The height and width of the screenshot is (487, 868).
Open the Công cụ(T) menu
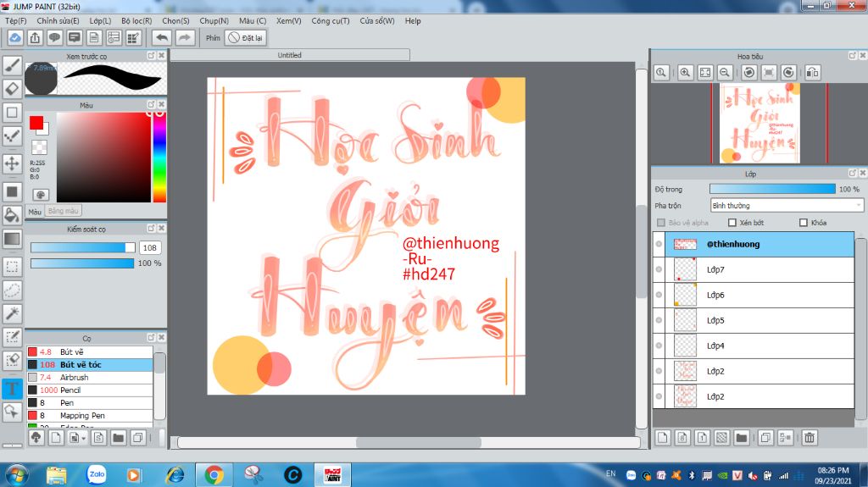point(330,20)
